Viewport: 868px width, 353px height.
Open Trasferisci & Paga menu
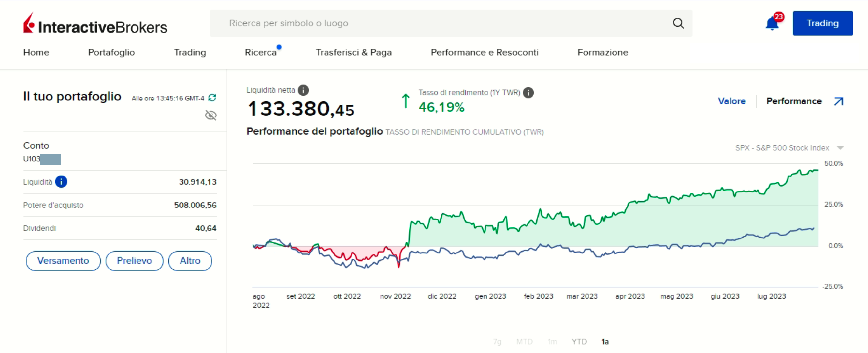coord(354,52)
